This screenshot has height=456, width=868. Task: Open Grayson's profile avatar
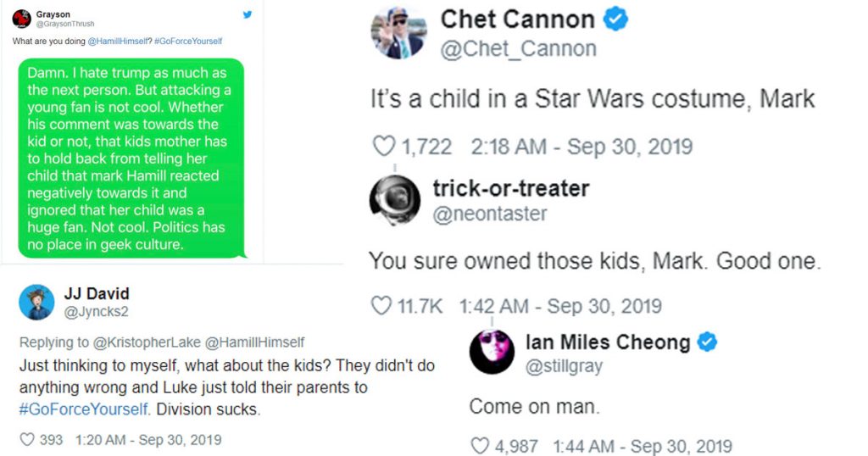[x=22, y=19]
